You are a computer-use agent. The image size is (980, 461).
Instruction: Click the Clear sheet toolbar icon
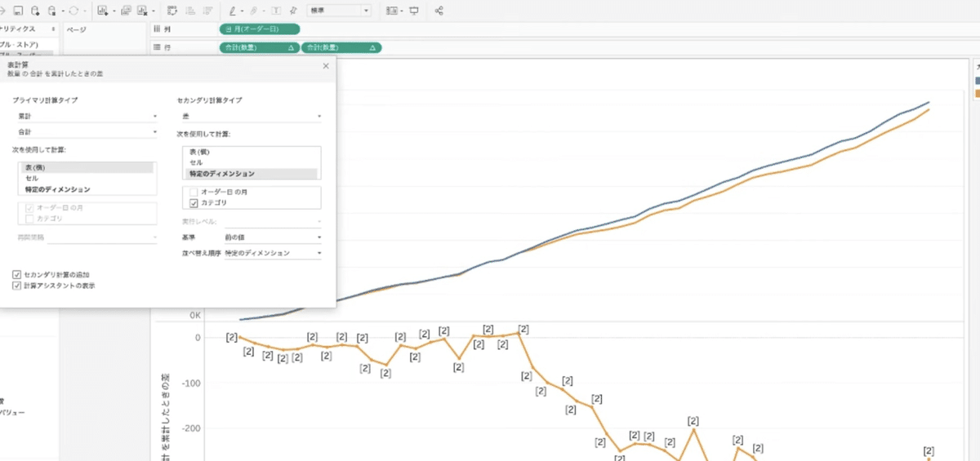pyautogui.click(x=143, y=11)
